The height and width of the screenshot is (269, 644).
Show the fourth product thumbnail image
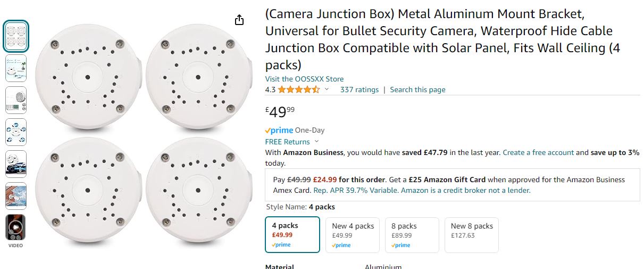coord(16,132)
